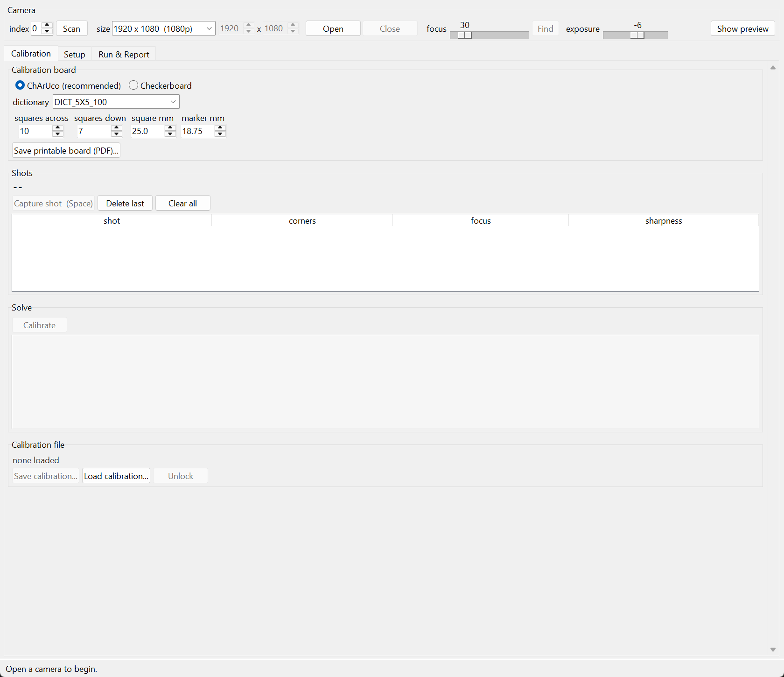784x677 pixels.
Task: Open the Run & Report tab
Action: click(x=124, y=54)
